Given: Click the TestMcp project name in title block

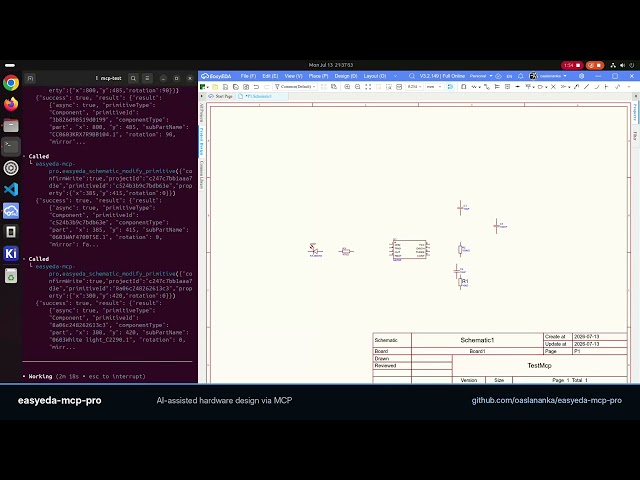Looking at the screenshot, I should coord(539,365).
